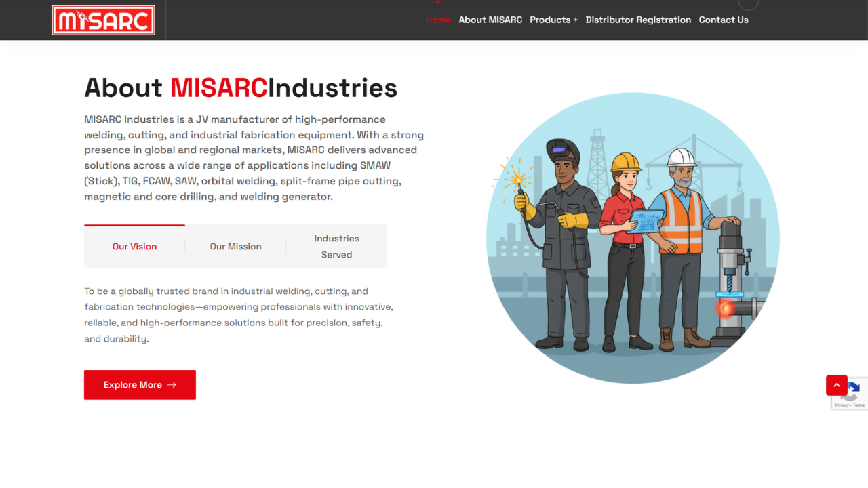The height and width of the screenshot is (488, 868).
Task: Open Distributor Registration page
Action: click(638, 20)
